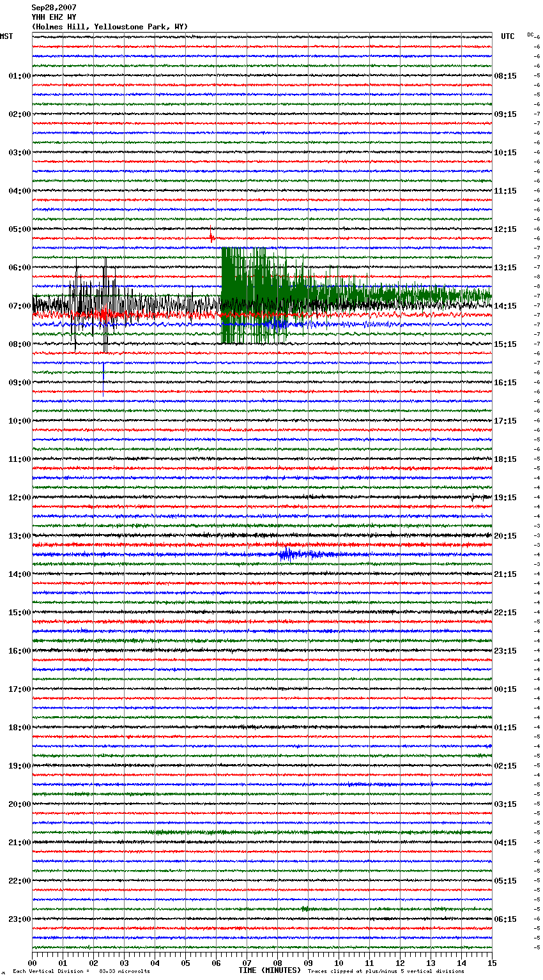
Task: Click the 09:15 UTC time label
Action: tap(505, 114)
